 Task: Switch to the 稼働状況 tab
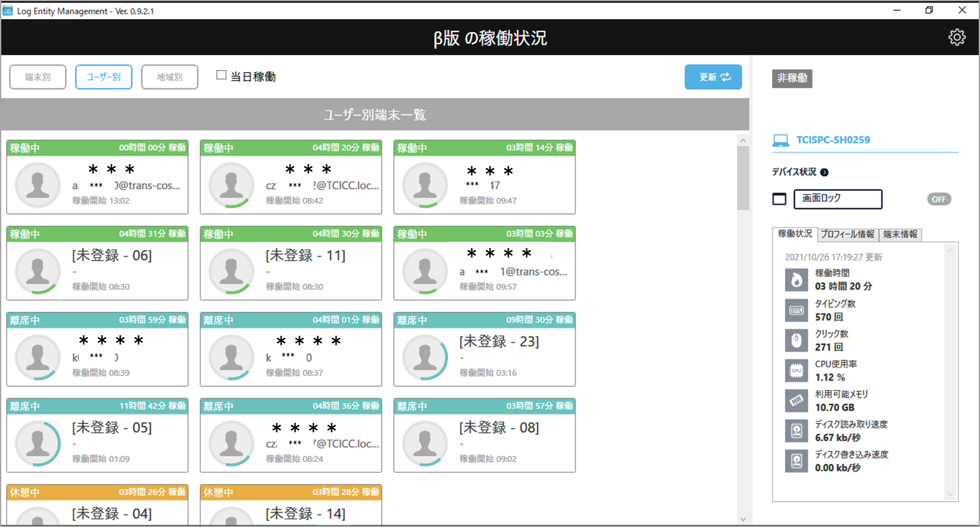[795, 234]
